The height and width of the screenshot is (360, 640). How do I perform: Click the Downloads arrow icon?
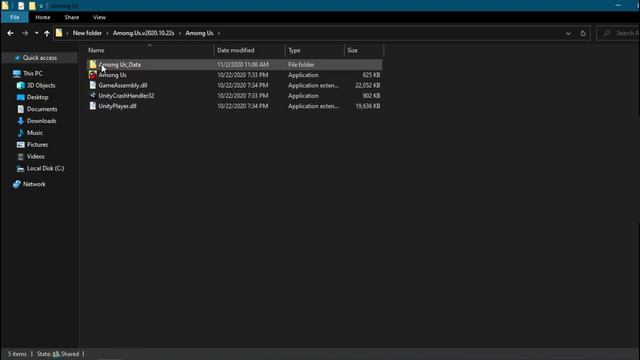(20, 121)
